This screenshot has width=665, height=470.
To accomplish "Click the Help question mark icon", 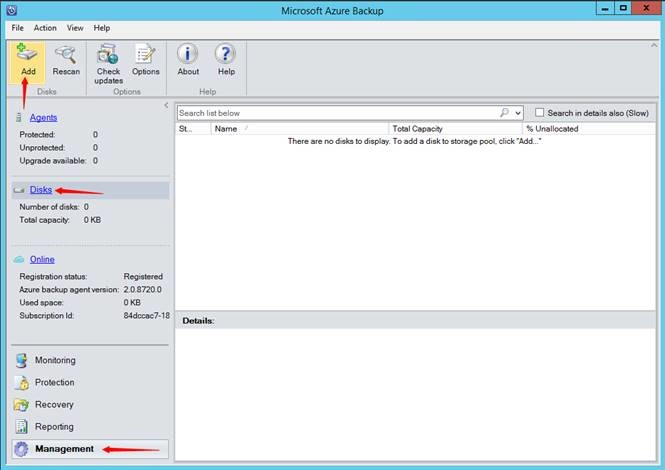I will coord(226,59).
